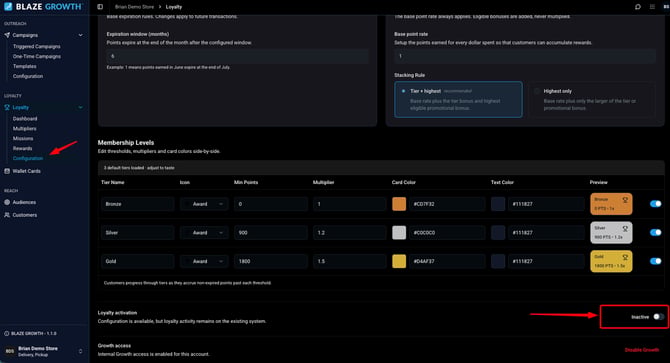
Task: Open the Gold tier Award icon dropdown
Action: pyautogui.click(x=204, y=261)
